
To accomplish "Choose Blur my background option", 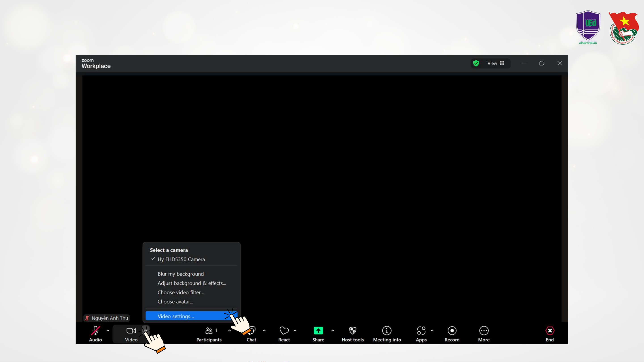I will click(x=180, y=274).
